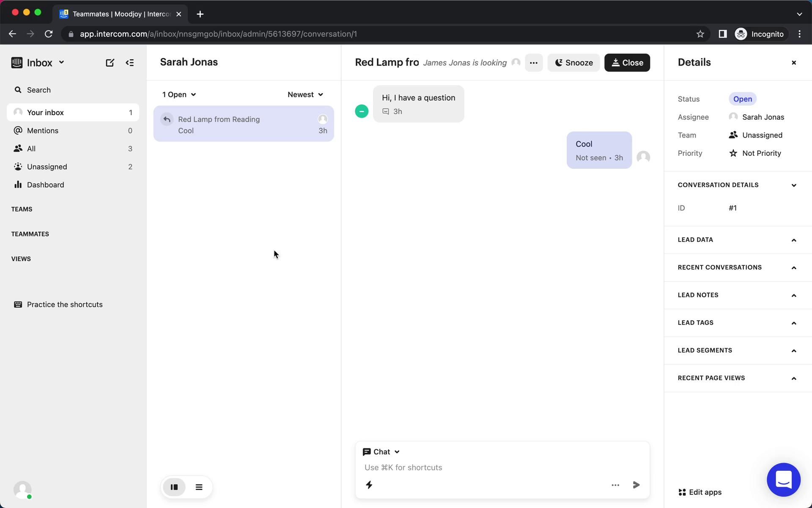
Task: Go to the Mentions inbox
Action: pyautogui.click(x=43, y=130)
